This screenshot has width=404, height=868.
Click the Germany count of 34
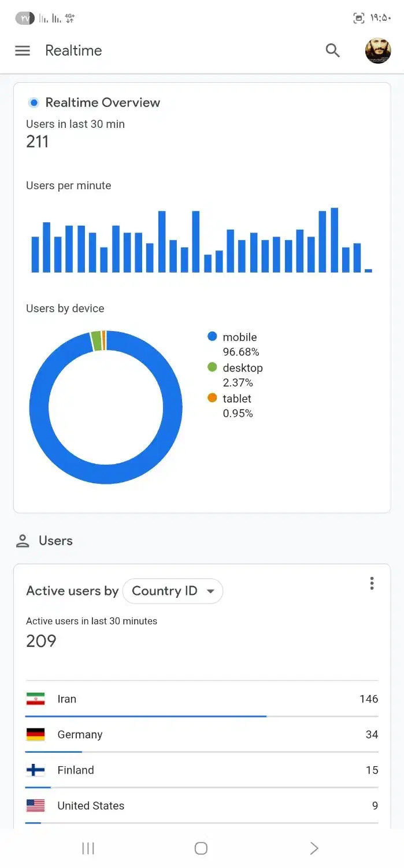(372, 734)
